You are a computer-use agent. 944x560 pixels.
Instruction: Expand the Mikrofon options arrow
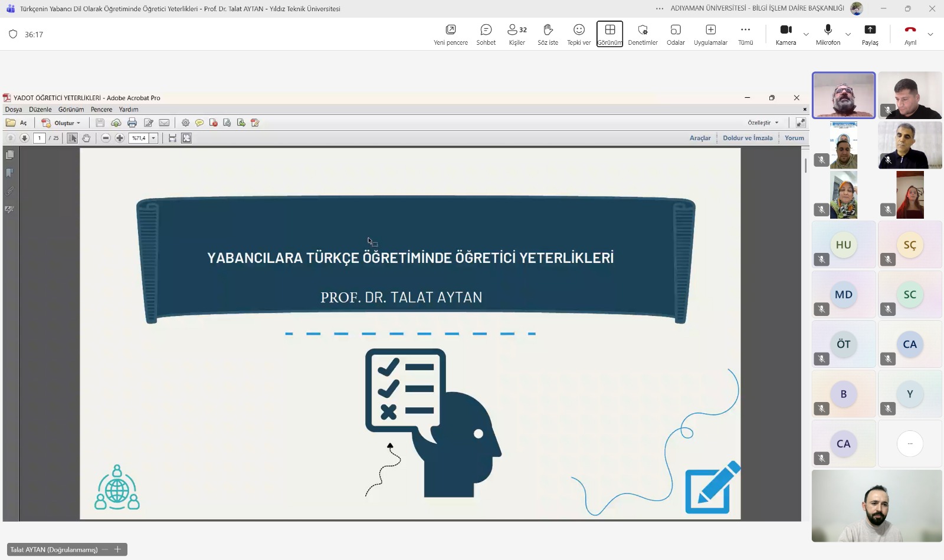coord(848,35)
